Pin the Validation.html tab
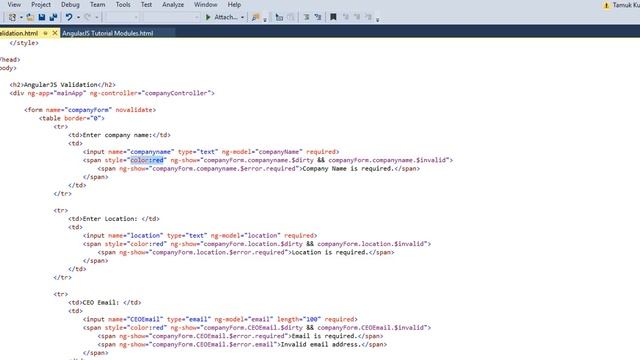Viewport: 640px width, 360px height. coord(45,33)
